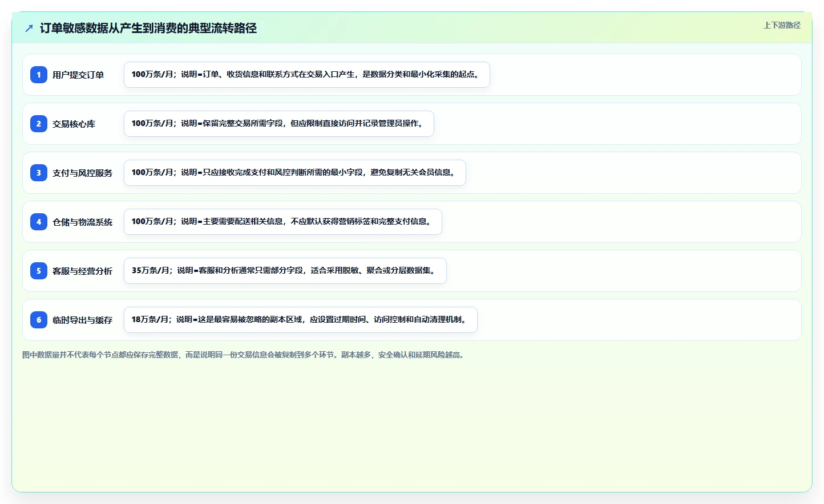Click the 仓储与物流系统 label
Image resolution: width=824 pixels, height=504 pixels.
(83, 222)
